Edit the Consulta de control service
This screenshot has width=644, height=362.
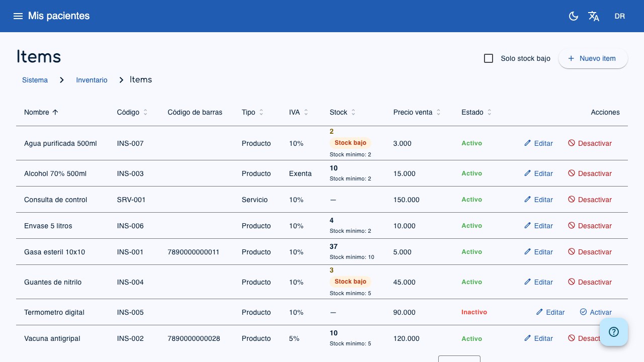tap(538, 200)
